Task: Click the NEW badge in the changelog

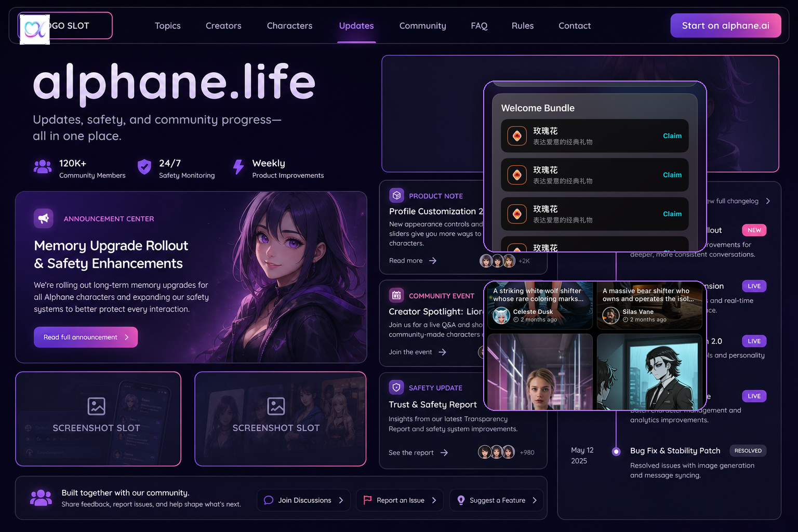Action: tap(754, 230)
